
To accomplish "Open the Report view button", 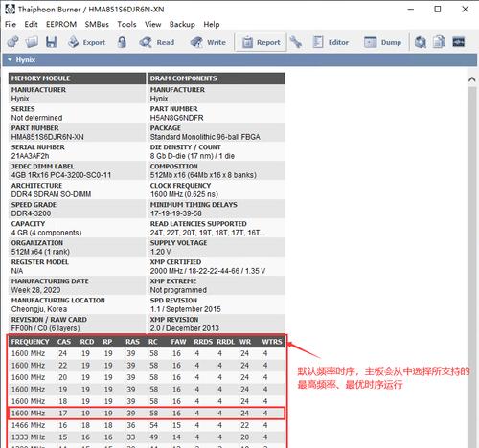I will [261, 42].
